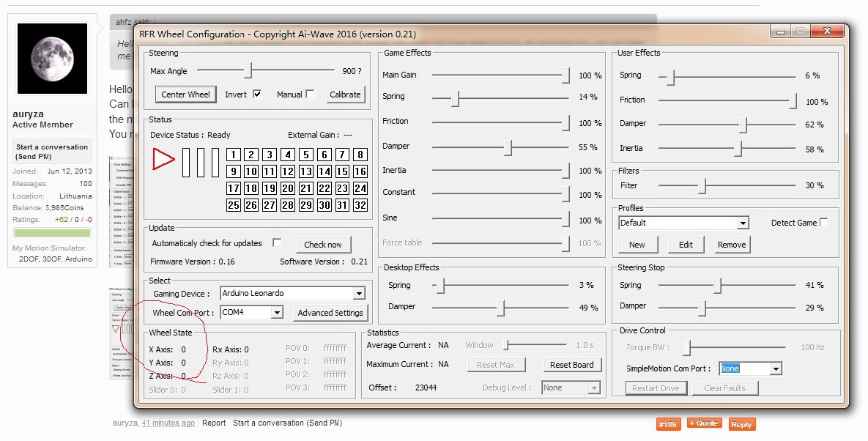Tick the Detect Game checkbox

click(x=824, y=223)
